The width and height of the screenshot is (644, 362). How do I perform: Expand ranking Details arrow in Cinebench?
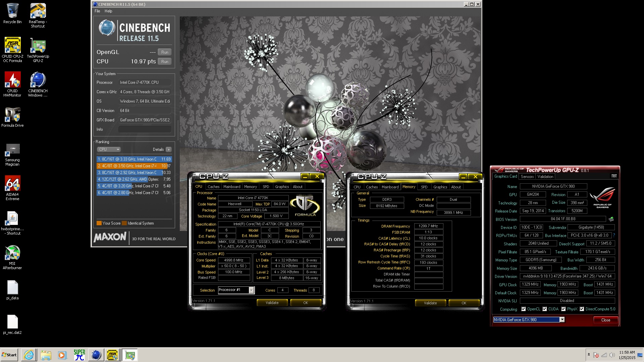pyautogui.click(x=169, y=149)
